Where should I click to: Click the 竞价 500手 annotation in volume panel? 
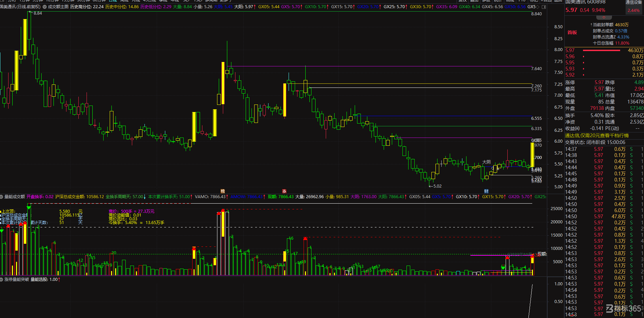(x=132, y=211)
